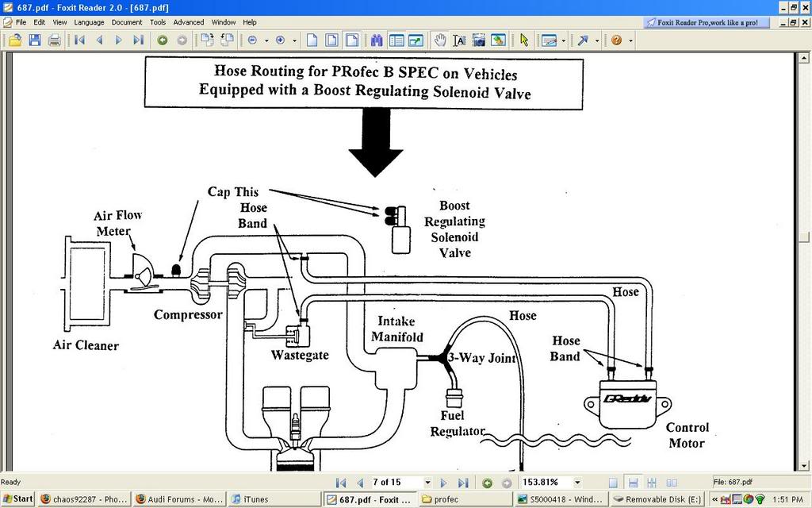Expand the help icon dropdown
Viewport: 812px width, 508px height.
(x=630, y=40)
